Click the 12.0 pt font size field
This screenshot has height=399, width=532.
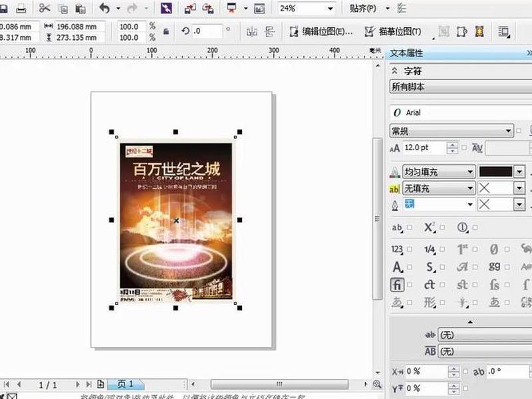point(425,148)
